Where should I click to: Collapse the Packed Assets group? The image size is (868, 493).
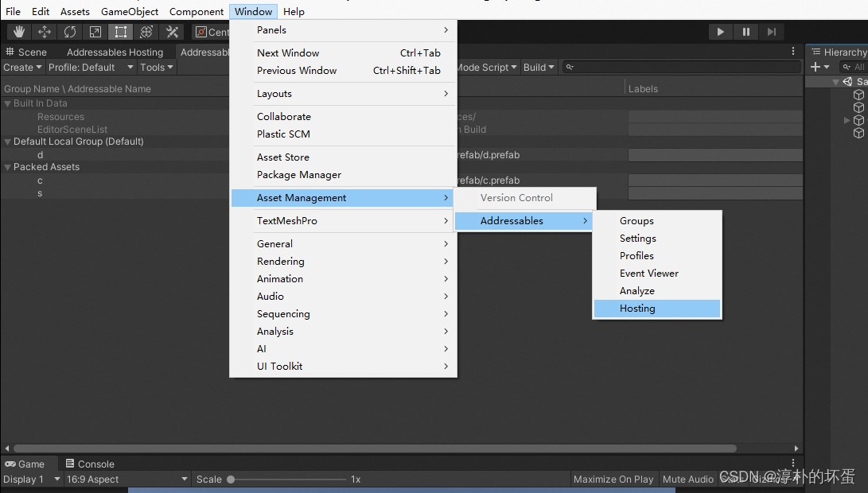pyautogui.click(x=8, y=167)
